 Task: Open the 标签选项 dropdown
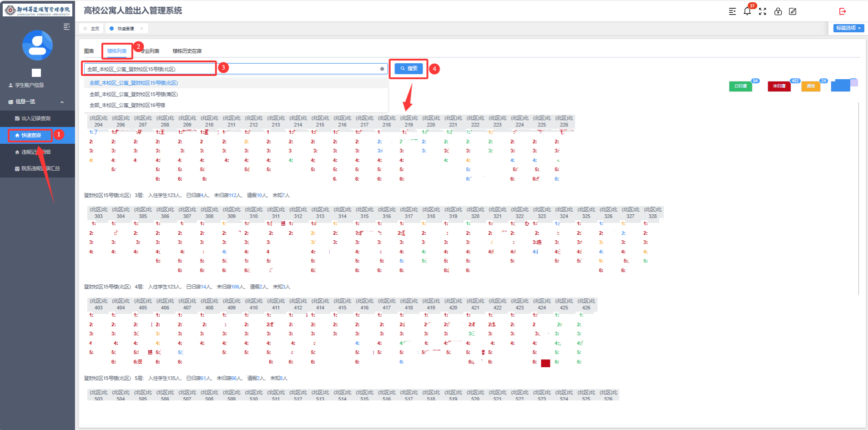[x=848, y=28]
